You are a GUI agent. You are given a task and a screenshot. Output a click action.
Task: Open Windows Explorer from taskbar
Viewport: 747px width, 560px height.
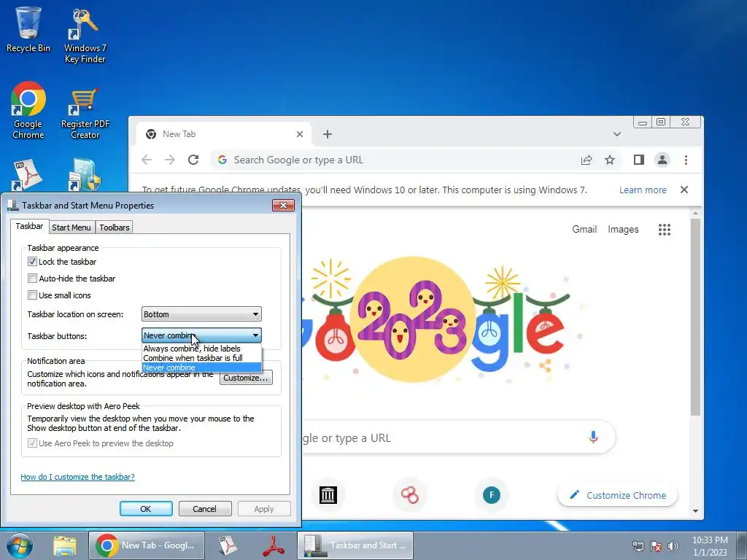click(x=65, y=545)
